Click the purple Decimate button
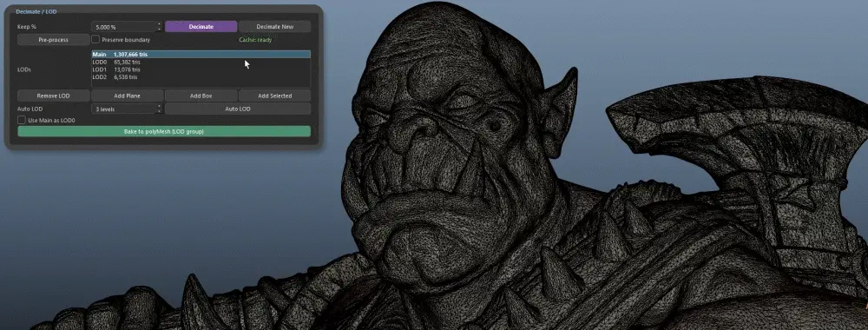The height and width of the screenshot is (330, 868). 201,27
